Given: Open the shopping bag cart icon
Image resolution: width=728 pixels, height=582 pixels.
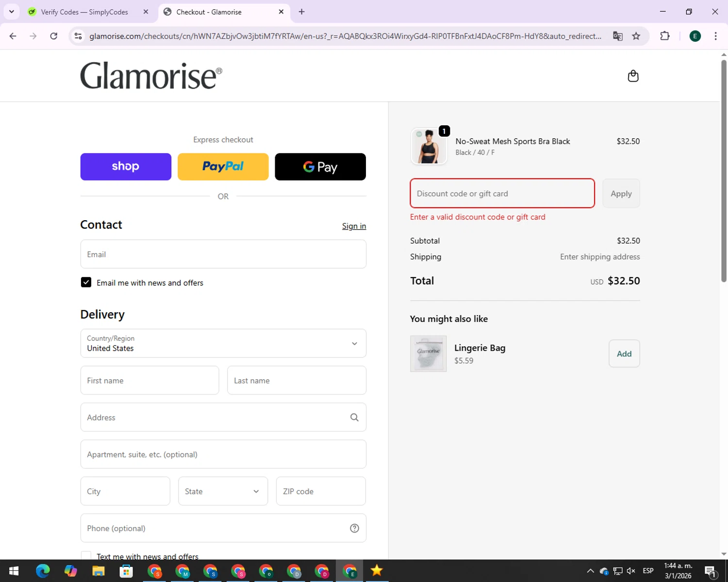Looking at the screenshot, I should 633,76.
